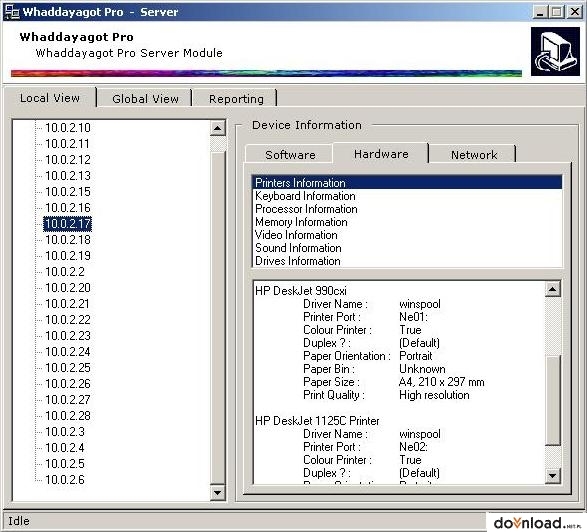Select host 10.0.2.18 in tree
Screen dimensions: 587x532
click(x=68, y=240)
